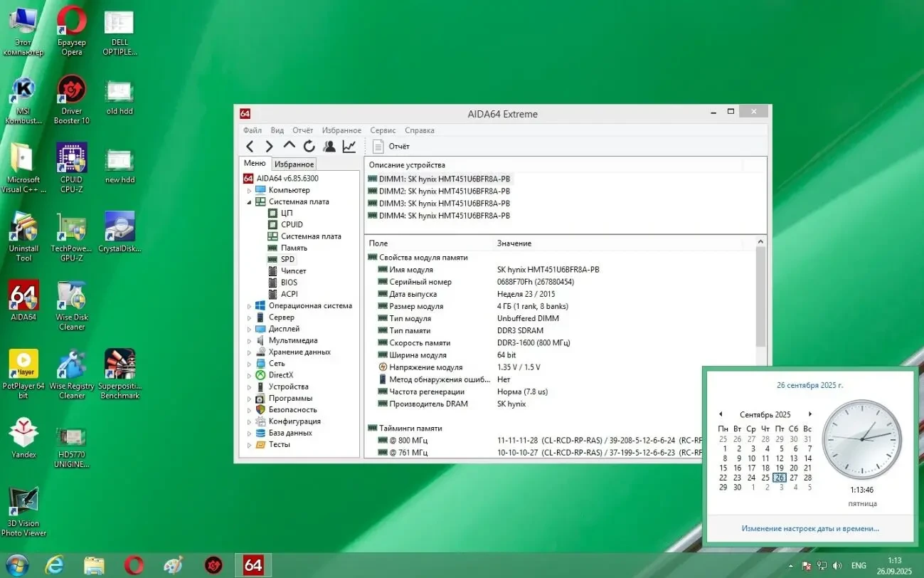
Task: Expand the Операционная система node
Action: [x=249, y=306]
